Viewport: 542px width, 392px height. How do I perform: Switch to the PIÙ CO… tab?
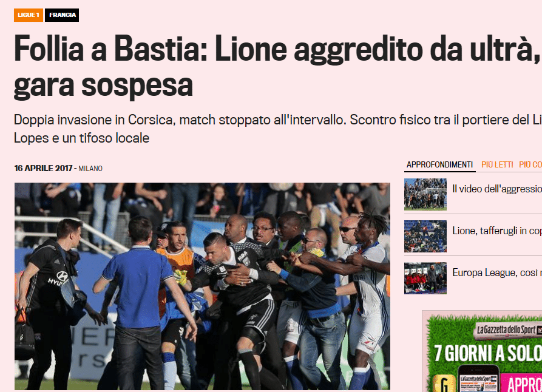530,165
